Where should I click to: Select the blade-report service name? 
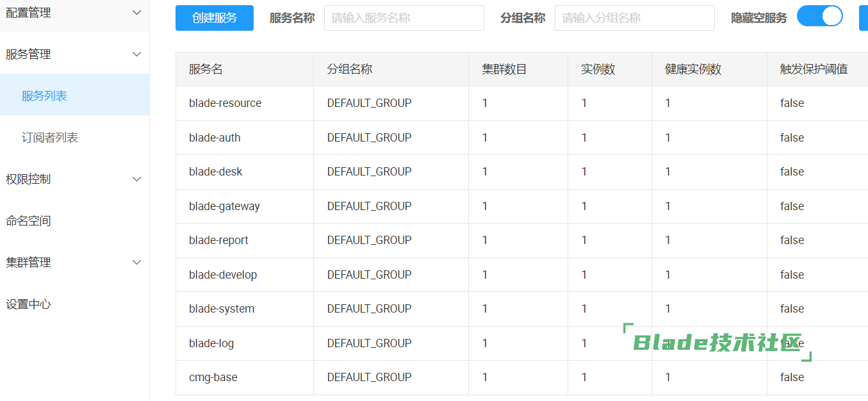(218, 240)
